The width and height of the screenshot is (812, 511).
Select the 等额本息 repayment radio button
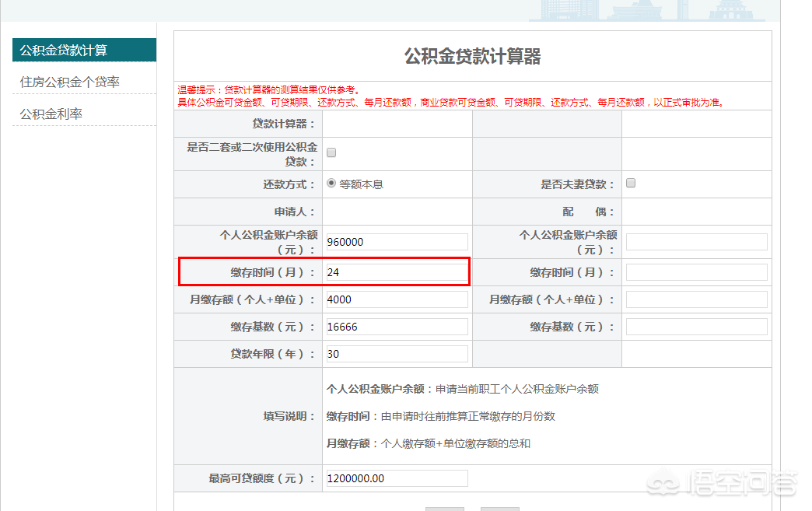[x=332, y=184]
